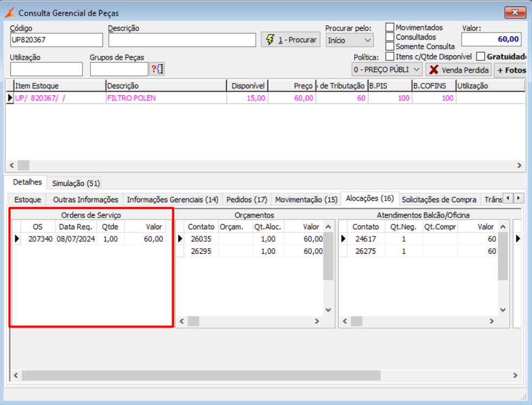The image size is (532, 405).
Task: Click the Descrição search field
Action: (x=182, y=40)
